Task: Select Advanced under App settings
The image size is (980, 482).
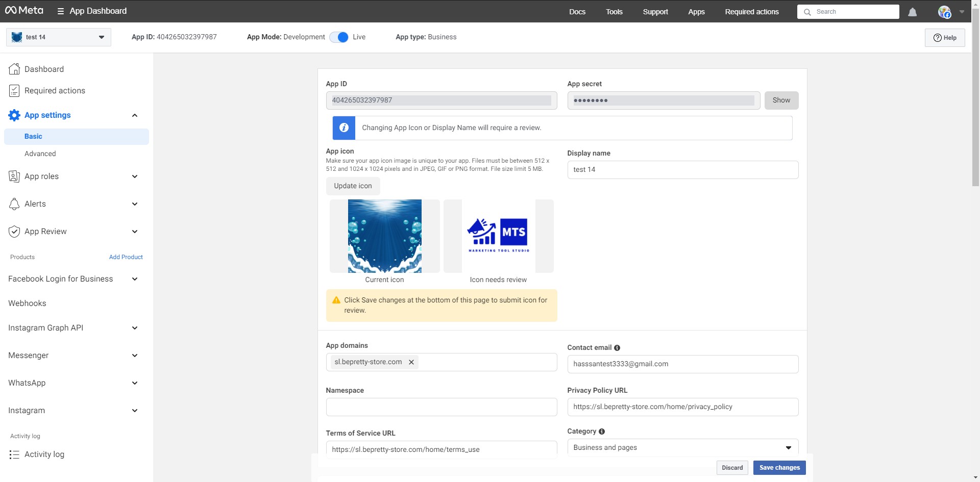Action: tap(40, 154)
